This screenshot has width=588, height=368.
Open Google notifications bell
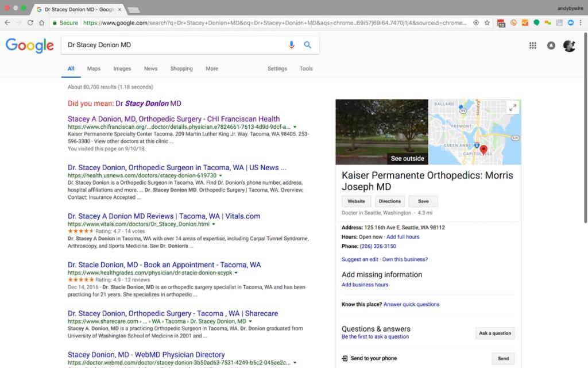pos(551,45)
